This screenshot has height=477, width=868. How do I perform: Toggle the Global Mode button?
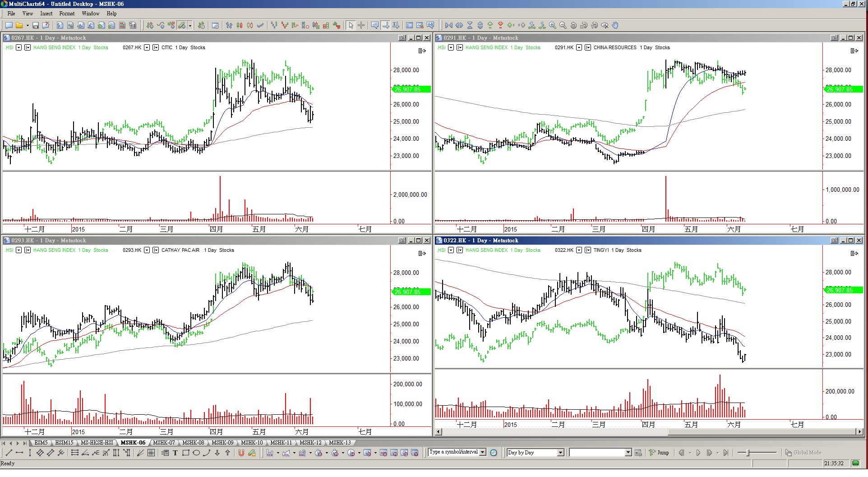point(803,453)
